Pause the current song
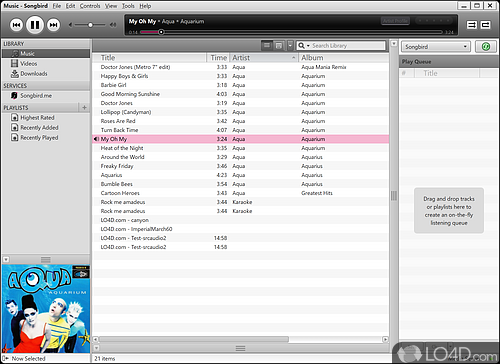 pyautogui.click(x=35, y=25)
